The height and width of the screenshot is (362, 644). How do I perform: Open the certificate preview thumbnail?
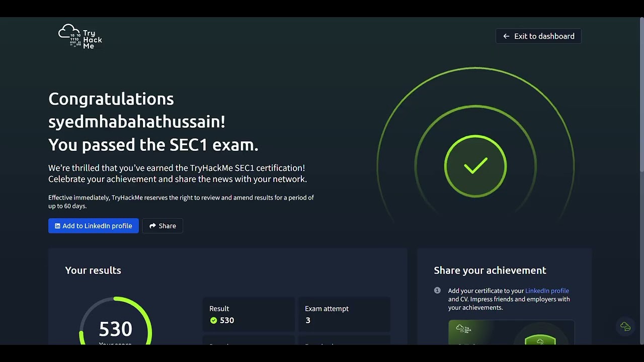pyautogui.click(x=511, y=332)
